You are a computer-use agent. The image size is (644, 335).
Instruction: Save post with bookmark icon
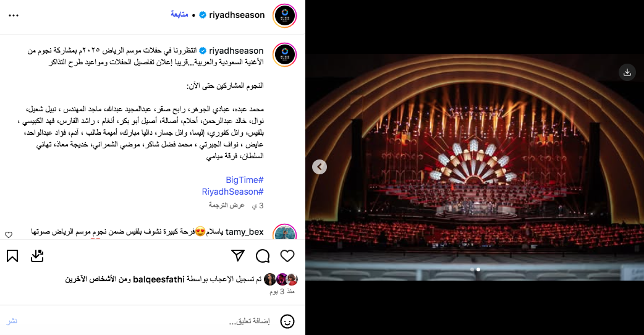pos(12,256)
